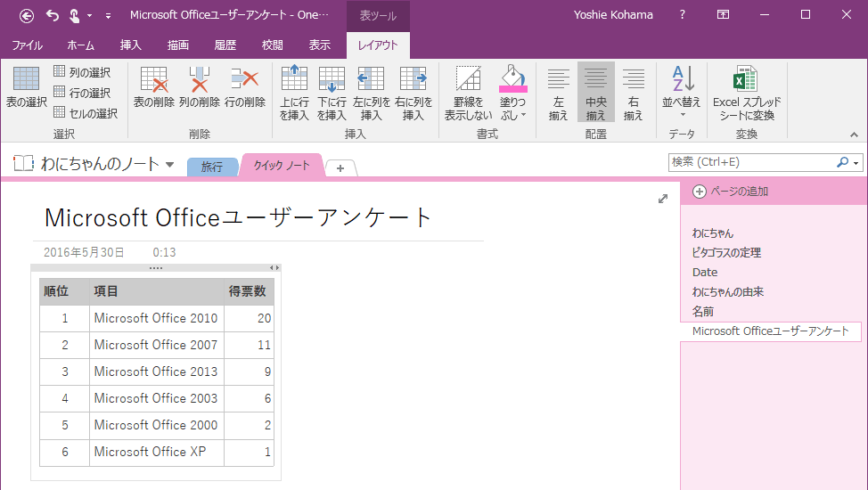Align cell text right (右揃え)
868x490 pixels.
633,93
